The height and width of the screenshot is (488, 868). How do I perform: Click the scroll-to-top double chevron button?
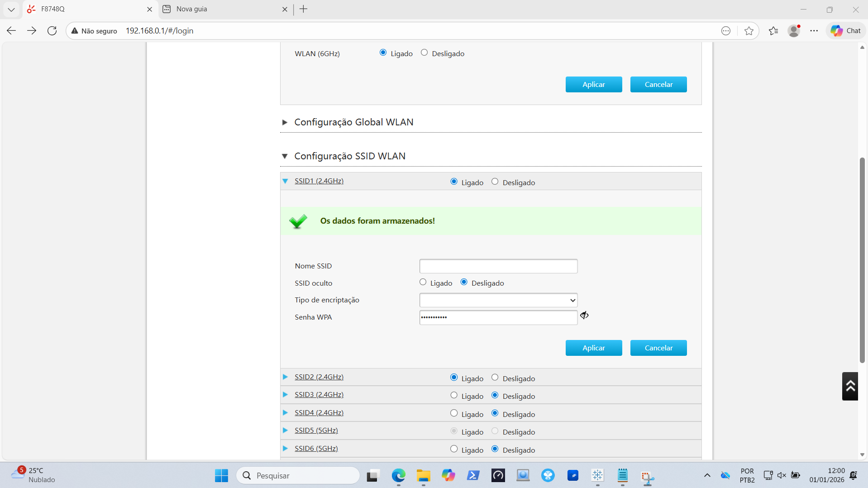click(849, 386)
